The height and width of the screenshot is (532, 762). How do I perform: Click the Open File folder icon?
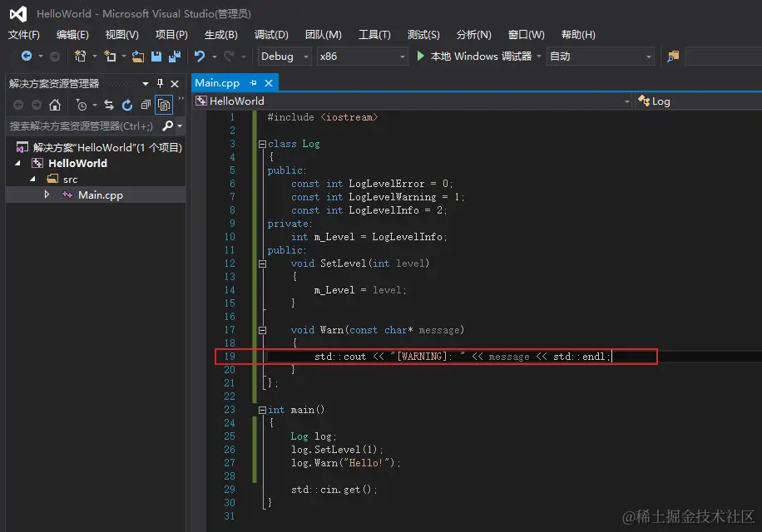[138, 57]
